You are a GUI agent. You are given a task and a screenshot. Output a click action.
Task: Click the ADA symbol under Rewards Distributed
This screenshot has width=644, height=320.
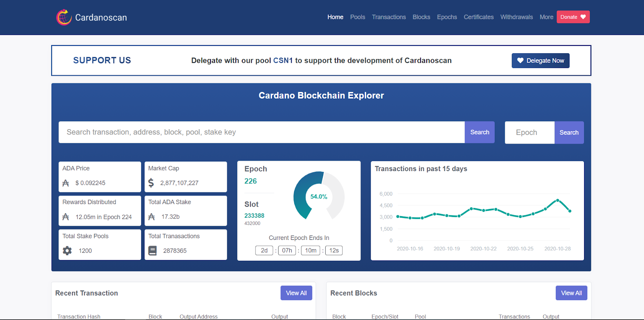66,217
